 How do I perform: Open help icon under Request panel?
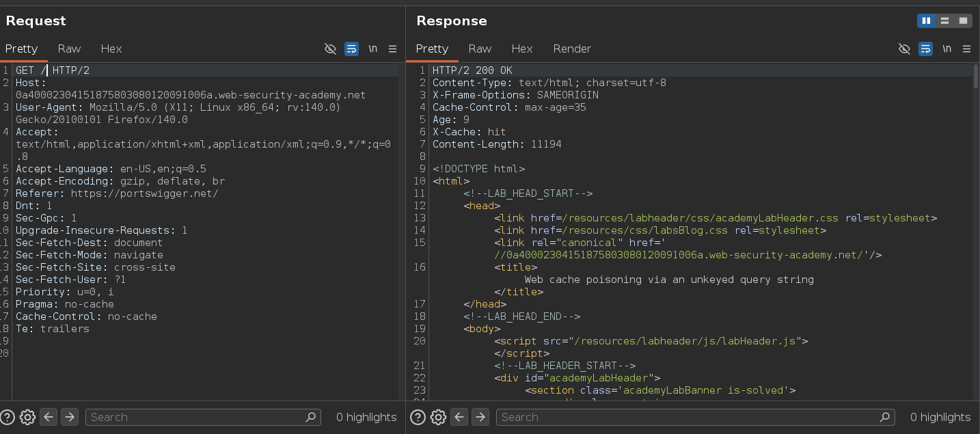click(x=8, y=417)
